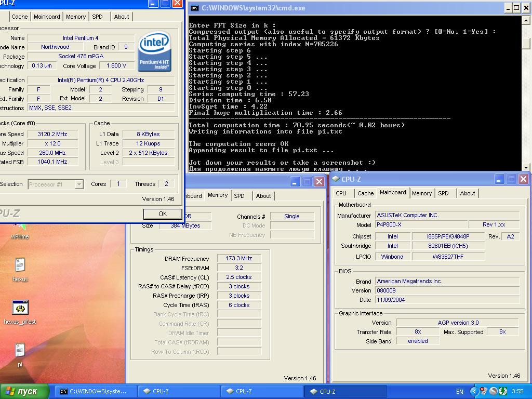
Task: Switch to Memory tab in Mainboard CPU-Z window
Action: click(422, 193)
